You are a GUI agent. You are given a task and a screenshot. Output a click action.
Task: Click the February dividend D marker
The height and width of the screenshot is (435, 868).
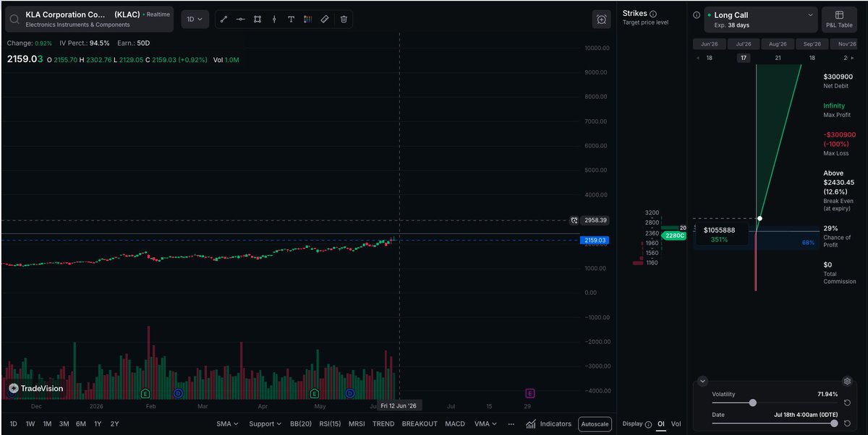pyautogui.click(x=179, y=393)
